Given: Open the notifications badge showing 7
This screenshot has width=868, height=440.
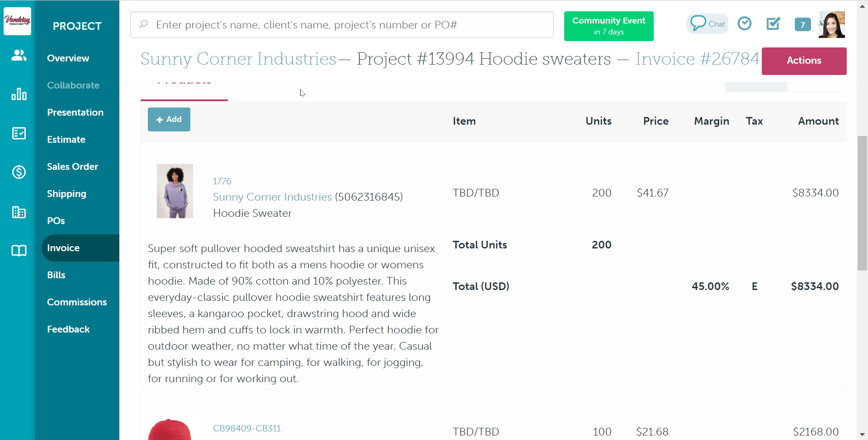Looking at the screenshot, I should pyautogui.click(x=802, y=24).
